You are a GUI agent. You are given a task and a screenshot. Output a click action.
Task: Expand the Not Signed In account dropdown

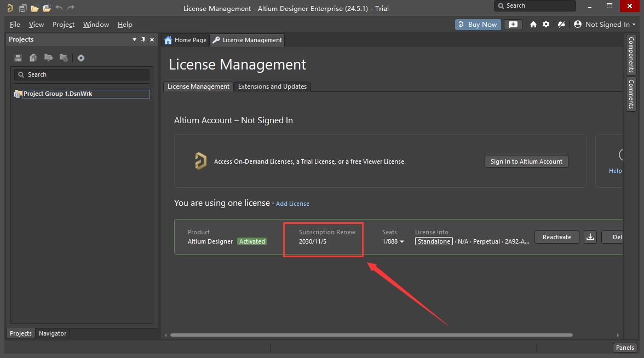point(605,25)
